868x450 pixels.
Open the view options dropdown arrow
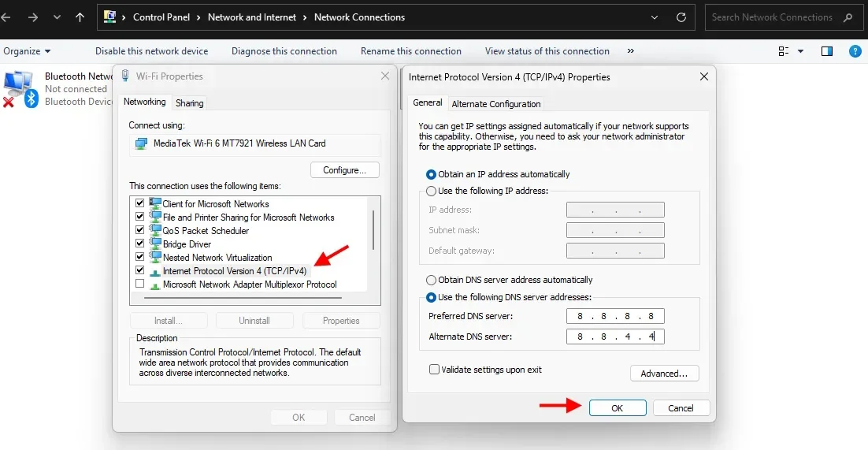[x=800, y=51]
